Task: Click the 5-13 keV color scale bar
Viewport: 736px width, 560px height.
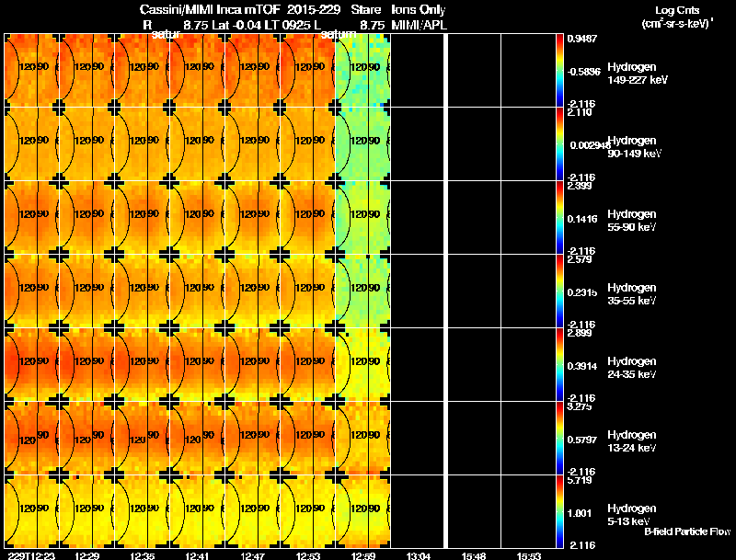Action: pyautogui.click(x=559, y=512)
